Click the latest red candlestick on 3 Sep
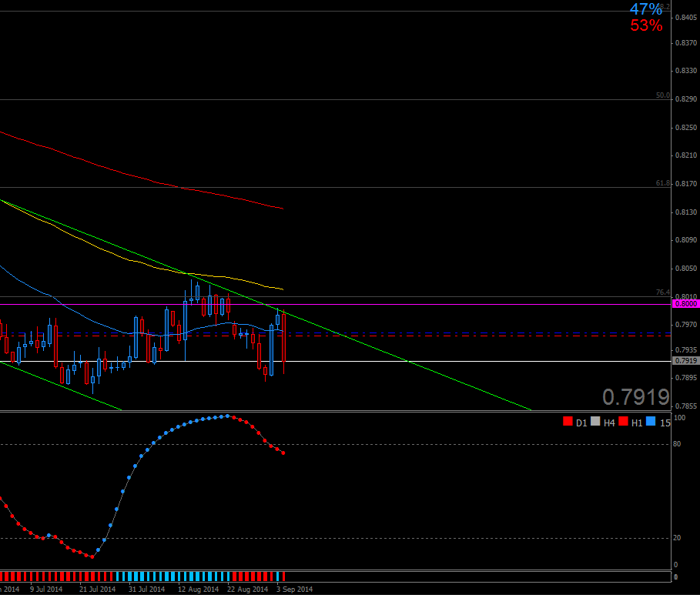 tap(283, 338)
